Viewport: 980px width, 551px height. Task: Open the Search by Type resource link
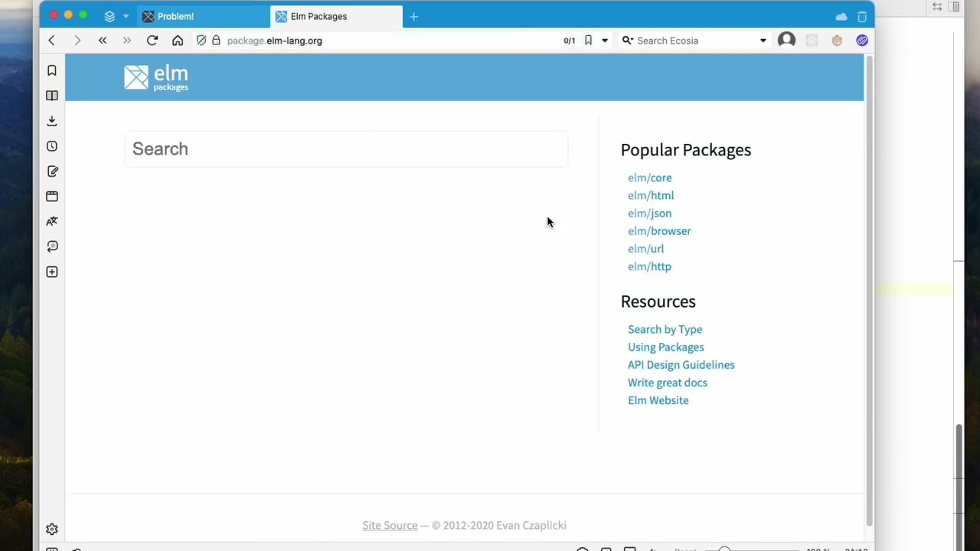click(x=665, y=329)
